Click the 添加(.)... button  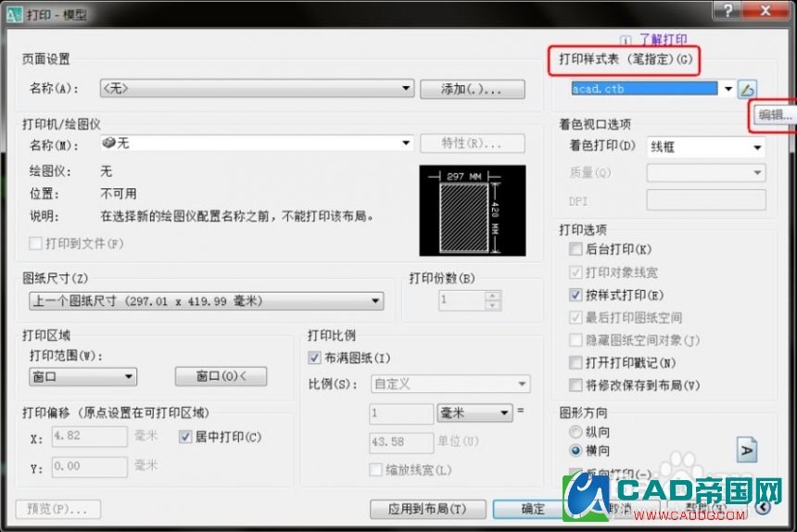473,89
